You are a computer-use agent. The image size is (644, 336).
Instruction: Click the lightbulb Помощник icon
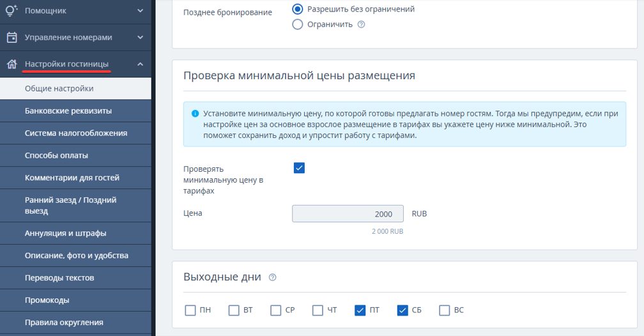tap(12, 11)
